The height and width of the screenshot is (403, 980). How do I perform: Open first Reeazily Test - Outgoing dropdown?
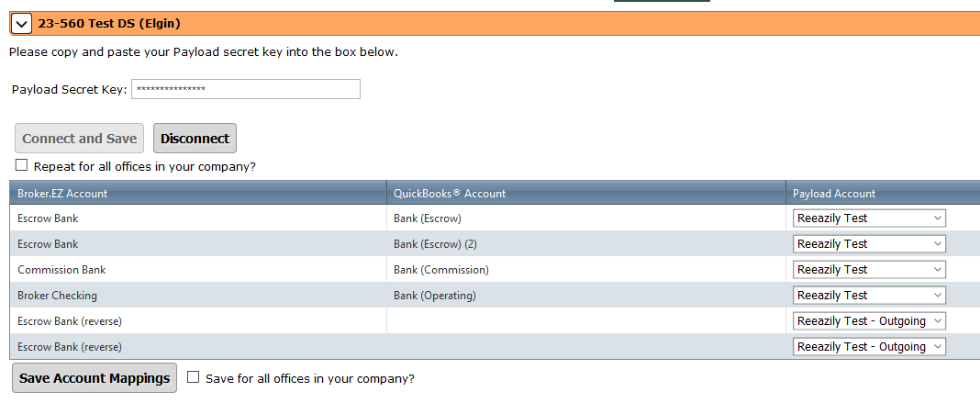point(869,321)
